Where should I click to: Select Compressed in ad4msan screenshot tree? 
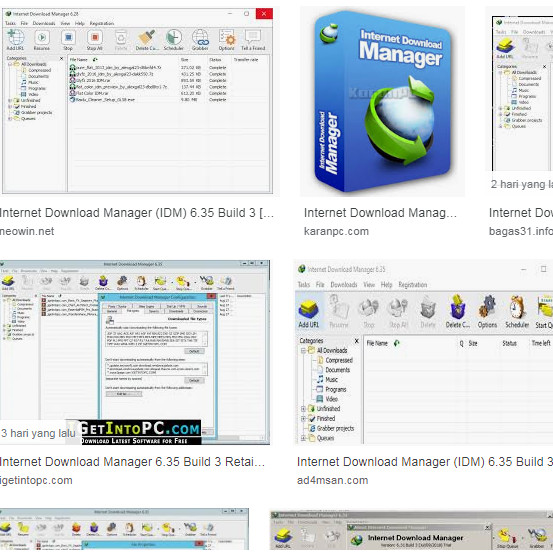pyautogui.click(x=339, y=360)
